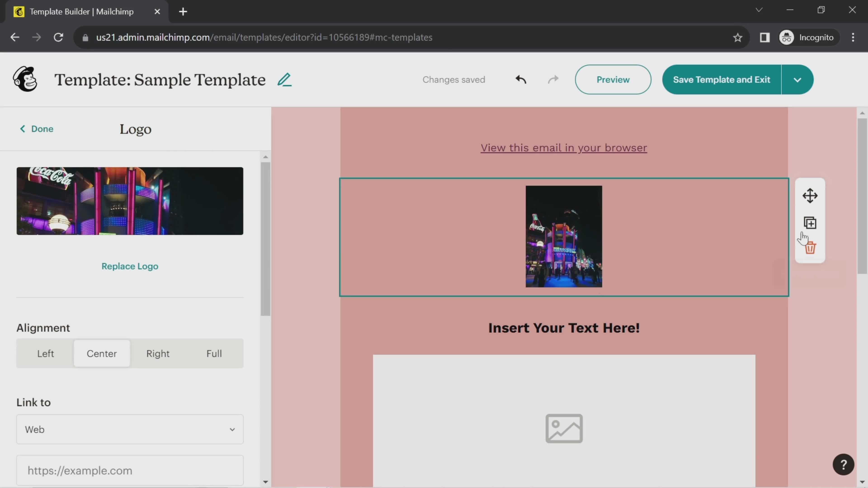Viewport: 868px width, 488px height.
Task: Click the Link to label
Action: [34, 402]
